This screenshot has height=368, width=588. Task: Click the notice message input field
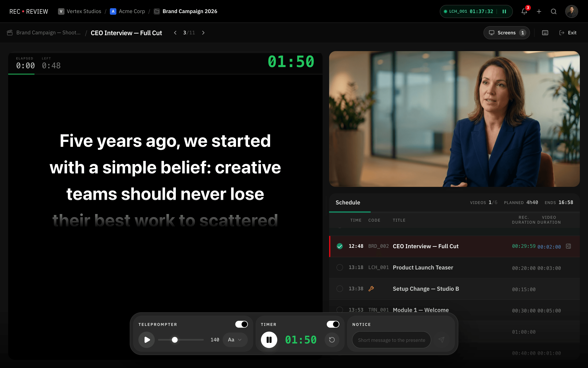tap(391, 340)
